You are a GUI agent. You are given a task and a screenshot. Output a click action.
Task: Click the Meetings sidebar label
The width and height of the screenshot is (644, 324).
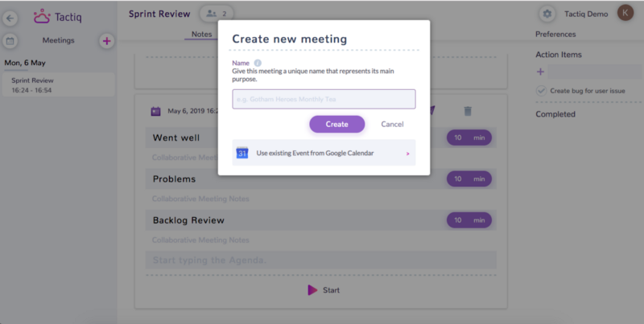pos(58,40)
